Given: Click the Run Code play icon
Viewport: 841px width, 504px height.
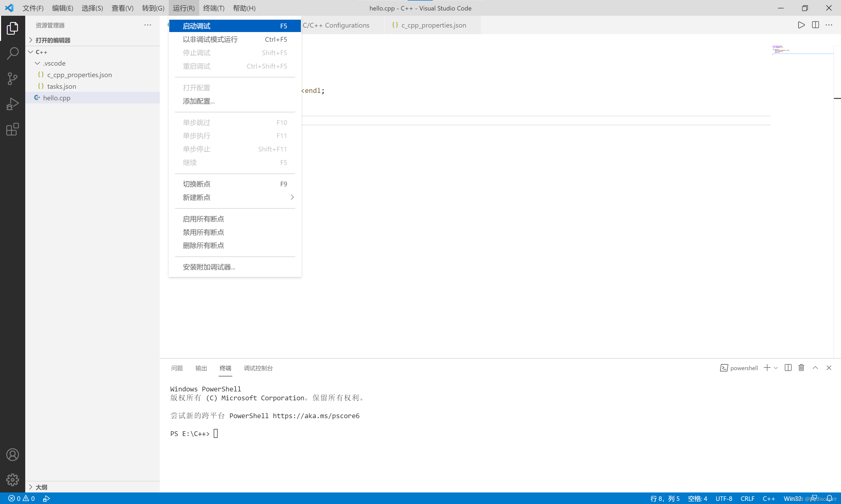Looking at the screenshot, I should [801, 25].
